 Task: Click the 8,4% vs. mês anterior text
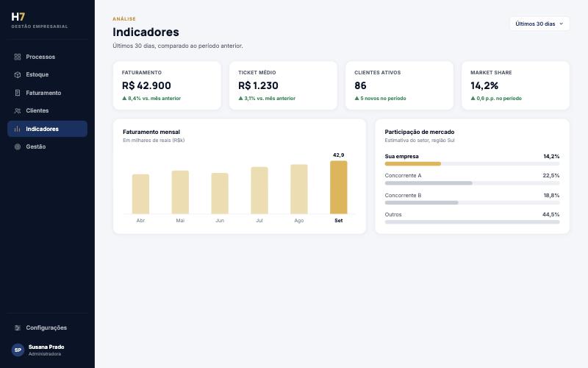[151, 99]
